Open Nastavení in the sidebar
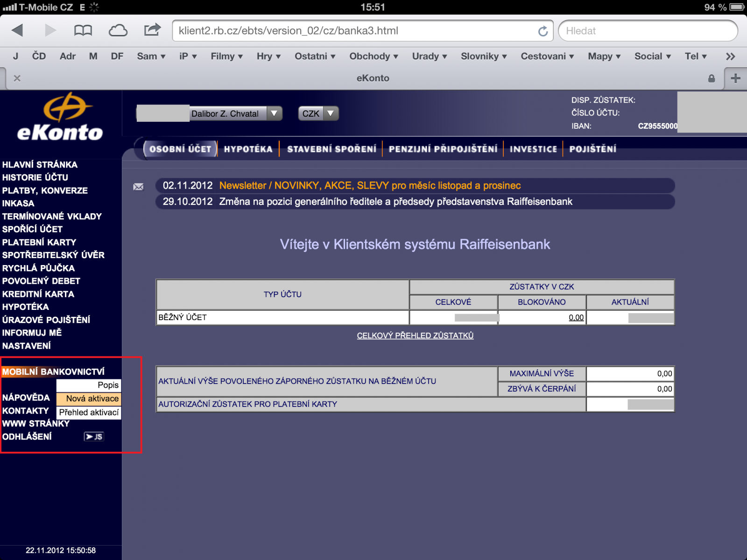 27,346
